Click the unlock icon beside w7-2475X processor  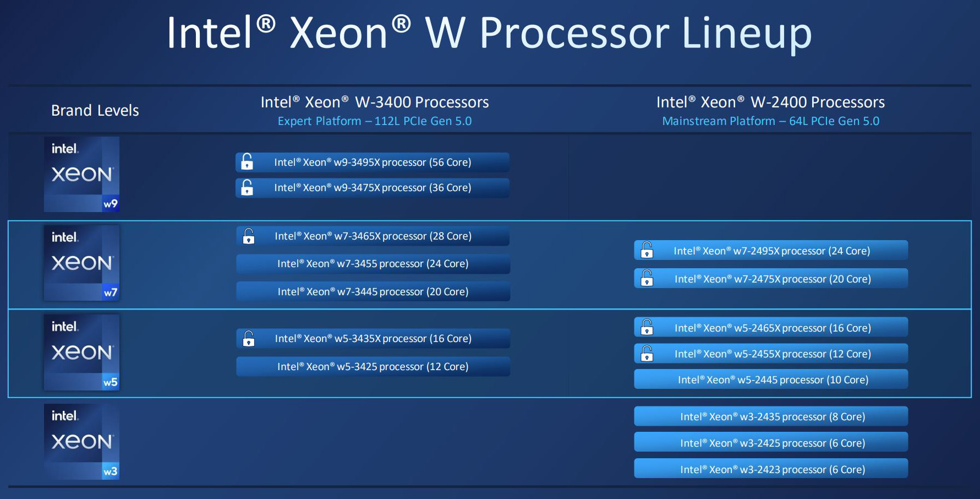[647, 278]
